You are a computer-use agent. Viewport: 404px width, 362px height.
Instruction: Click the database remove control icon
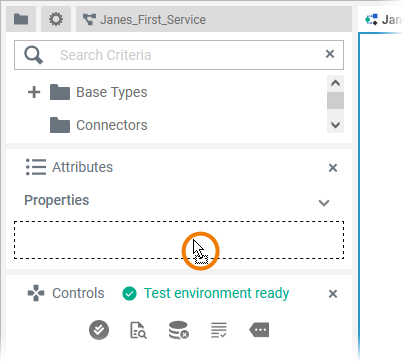(x=179, y=330)
